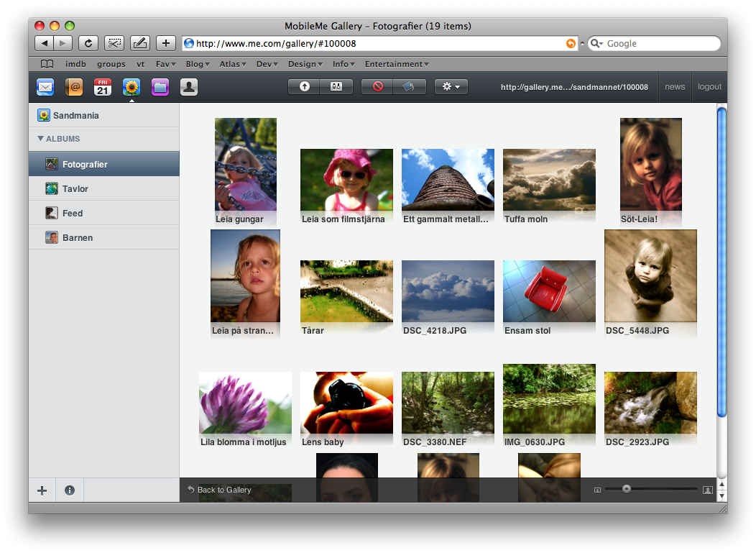The height and width of the screenshot is (553, 756).
Task: Open the purple iDisk folder icon
Action: tap(160, 87)
